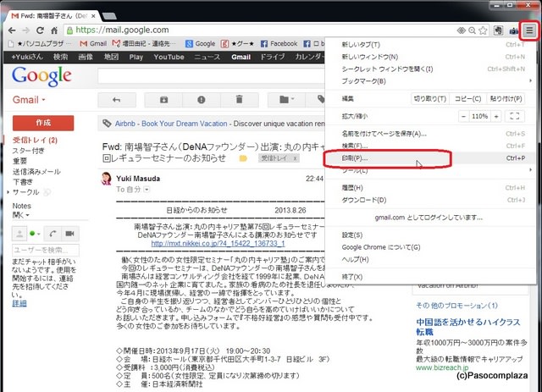
Task: Click Yuki Masuda's profile picture
Action: (107, 179)
